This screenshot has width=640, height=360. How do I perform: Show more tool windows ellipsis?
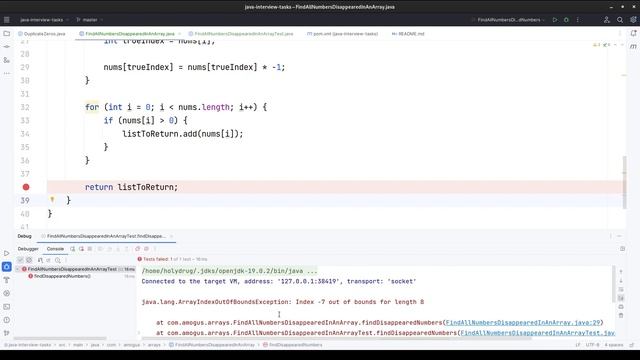point(7,73)
